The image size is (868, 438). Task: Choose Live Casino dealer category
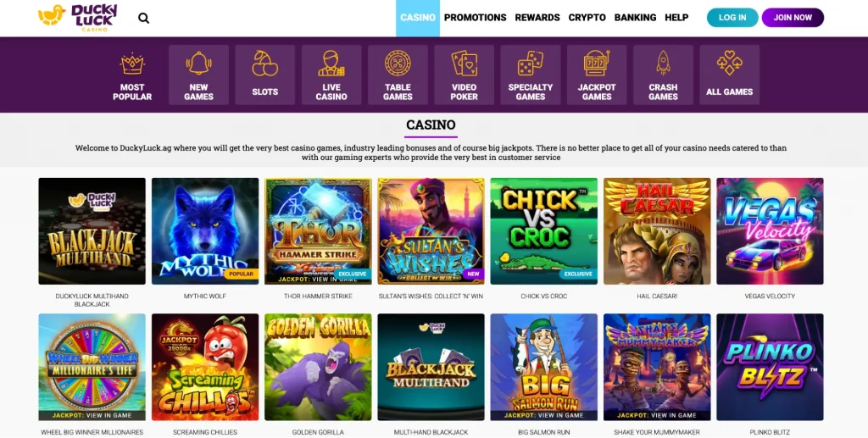coord(331,75)
